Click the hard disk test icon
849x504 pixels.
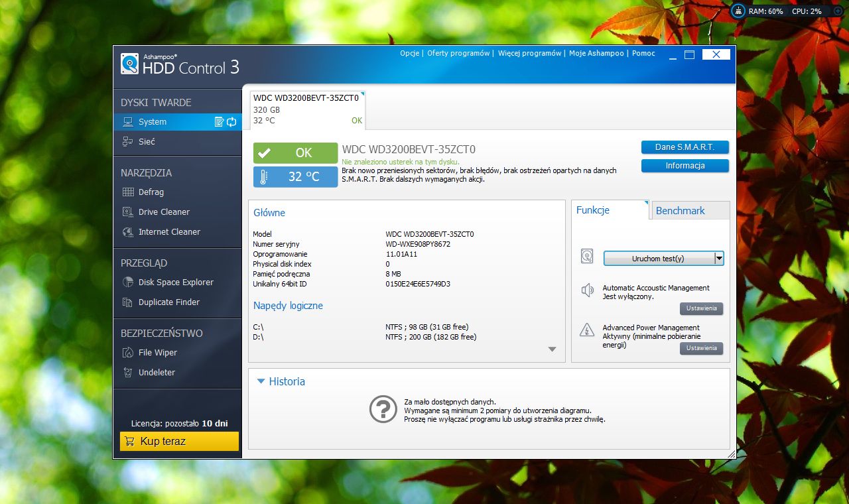(x=586, y=257)
